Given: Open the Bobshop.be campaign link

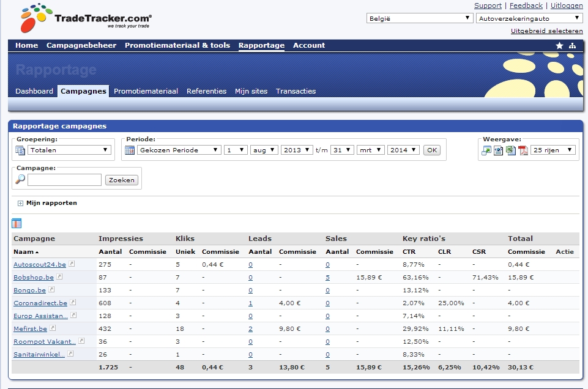Looking at the screenshot, I should click(x=34, y=277).
